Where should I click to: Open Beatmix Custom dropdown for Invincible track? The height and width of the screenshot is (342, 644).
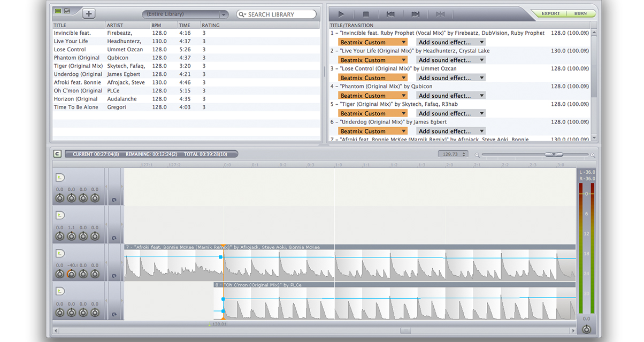pos(373,42)
